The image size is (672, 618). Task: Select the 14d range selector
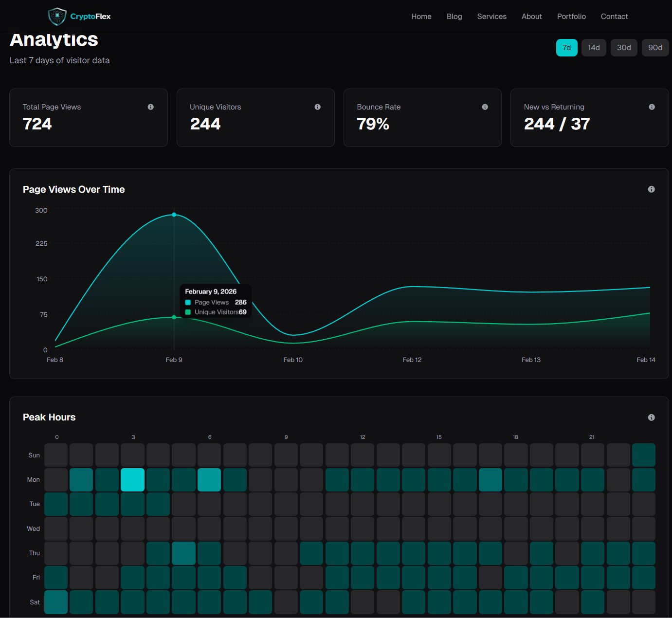pos(594,47)
